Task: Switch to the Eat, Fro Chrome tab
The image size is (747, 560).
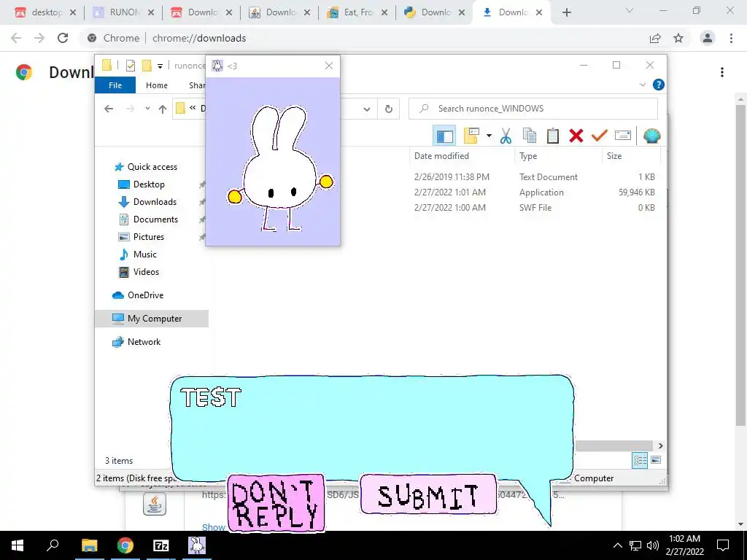Action: (357, 12)
